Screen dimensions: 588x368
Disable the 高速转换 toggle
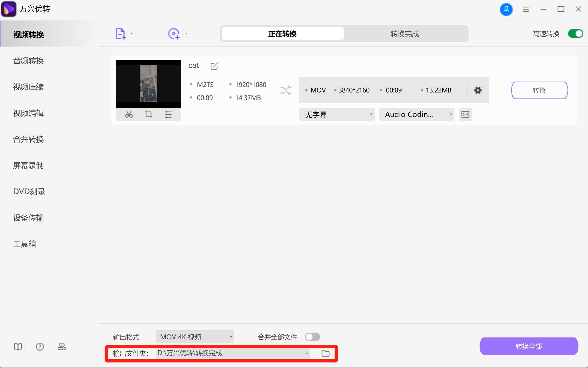[x=575, y=34]
